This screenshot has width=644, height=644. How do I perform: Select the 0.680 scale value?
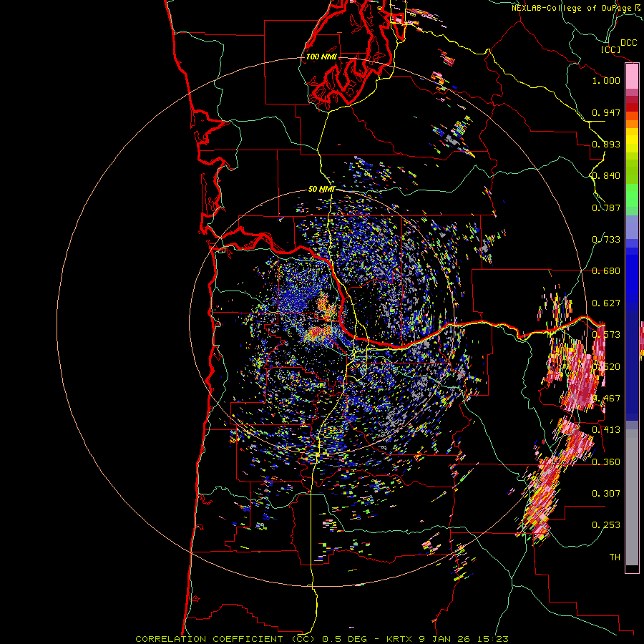(606, 271)
